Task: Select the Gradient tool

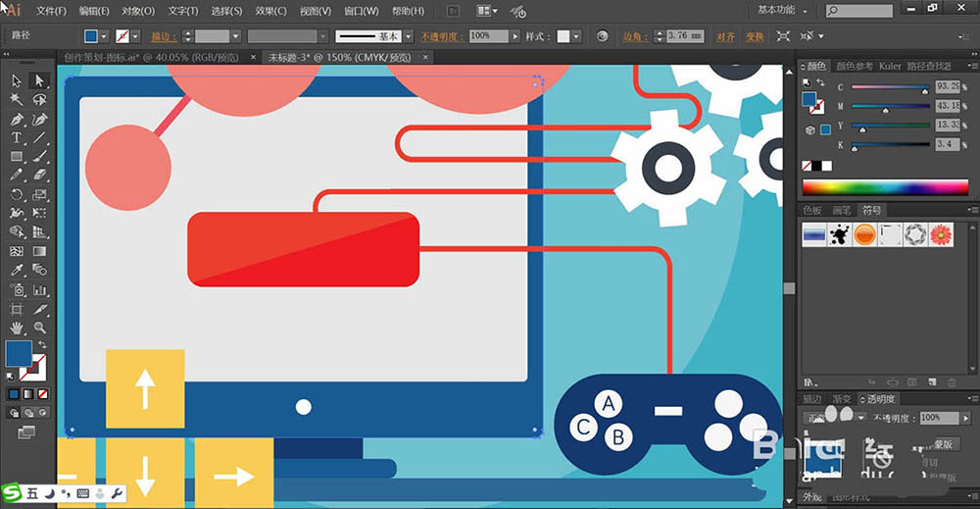Action: [39, 251]
